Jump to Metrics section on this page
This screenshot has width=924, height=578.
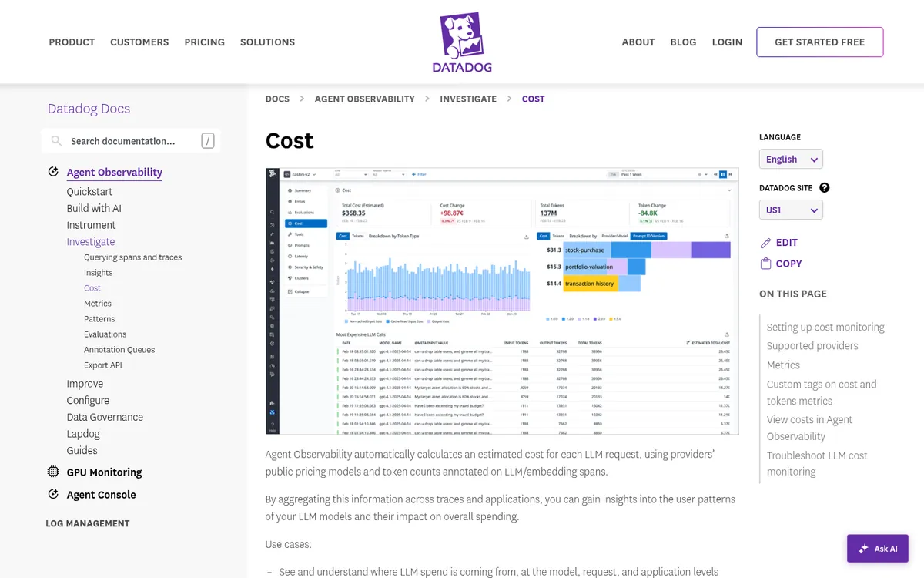[x=783, y=365]
